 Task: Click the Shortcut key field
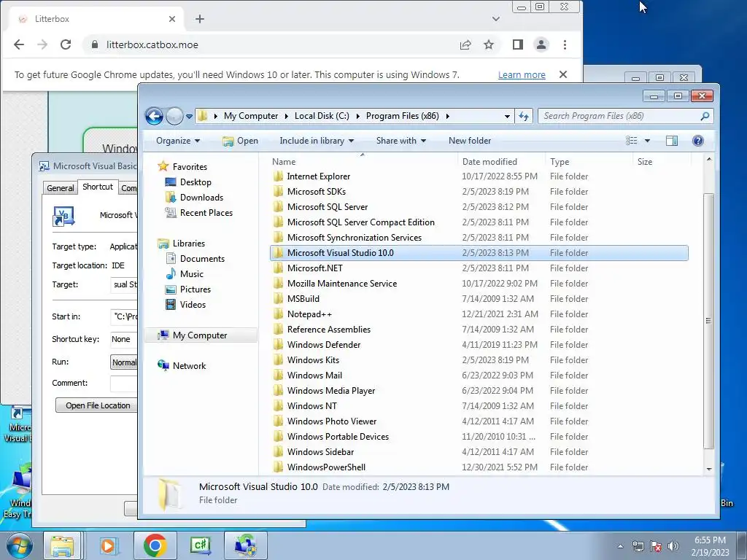124,339
